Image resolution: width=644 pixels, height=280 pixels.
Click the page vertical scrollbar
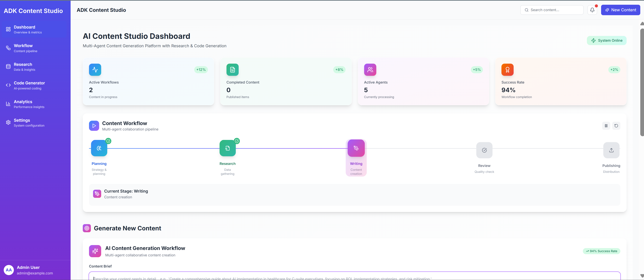(x=642, y=82)
